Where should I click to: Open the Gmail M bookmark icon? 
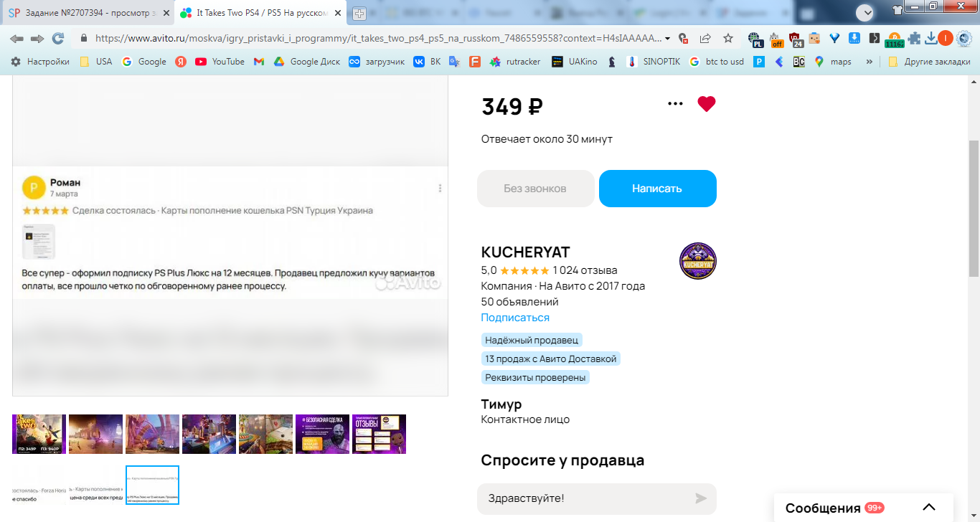point(259,62)
